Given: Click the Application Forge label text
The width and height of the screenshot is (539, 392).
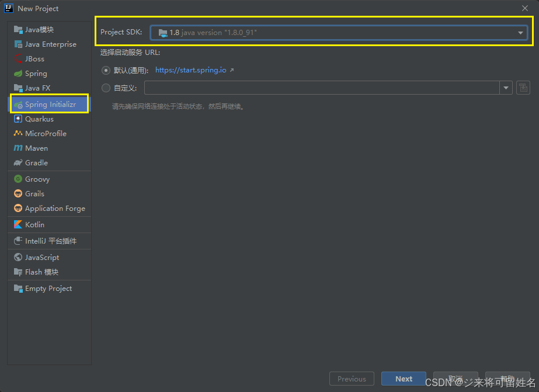Looking at the screenshot, I should (x=55, y=209).
